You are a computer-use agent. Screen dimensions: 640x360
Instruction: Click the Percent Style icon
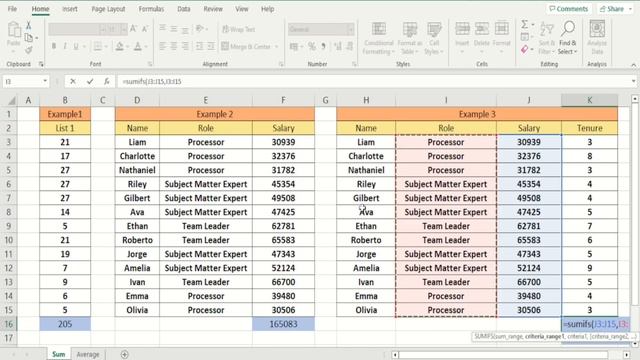(312, 47)
